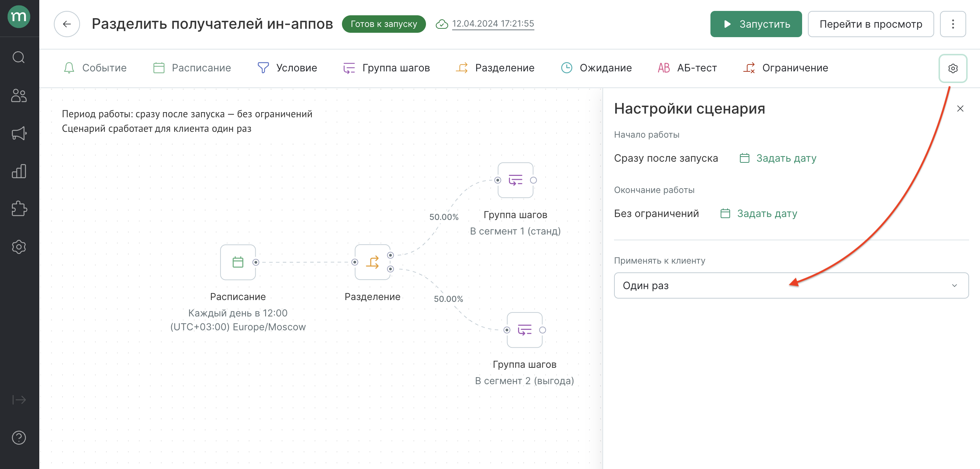Image resolution: width=980 pixels, height=469 pixels.
Task: Open help question mark icon
Action: click(19, 438)
